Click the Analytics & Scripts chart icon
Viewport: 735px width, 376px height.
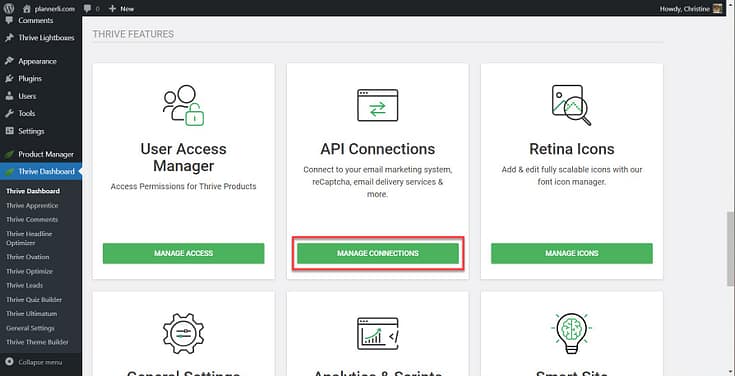click(377, 333)
